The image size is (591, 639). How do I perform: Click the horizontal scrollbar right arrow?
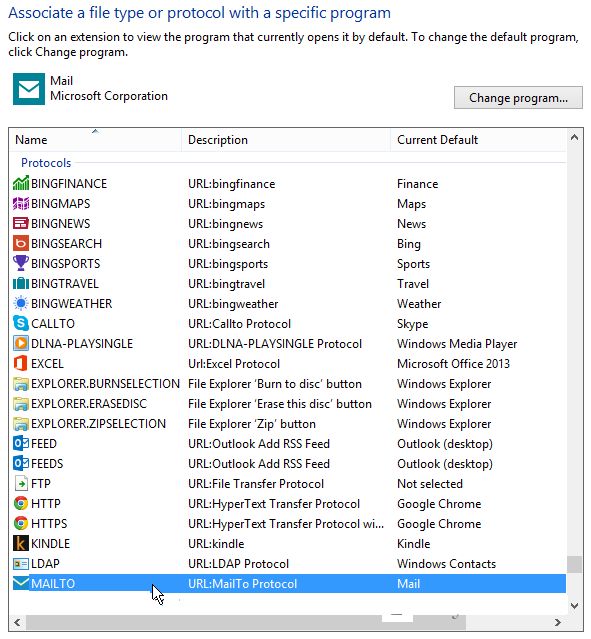558,622
